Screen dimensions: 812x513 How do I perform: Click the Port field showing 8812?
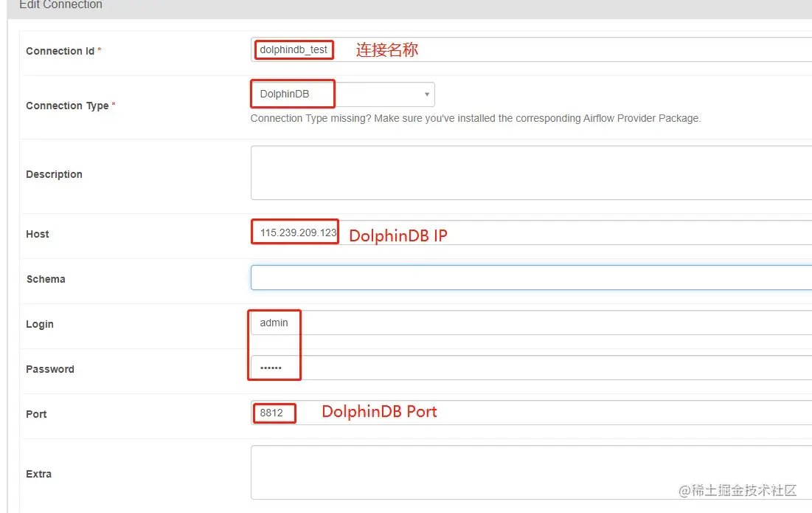click(531, 413)
